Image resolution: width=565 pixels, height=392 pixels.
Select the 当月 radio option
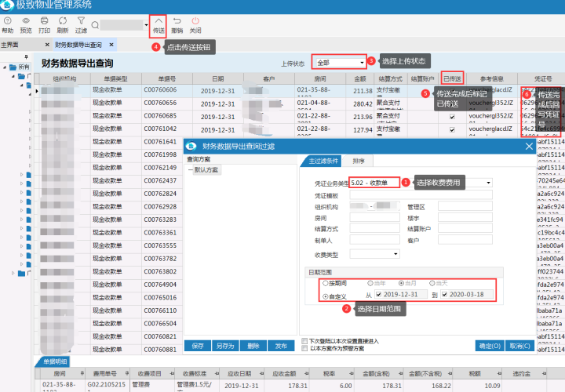click(x=401, y=283)
